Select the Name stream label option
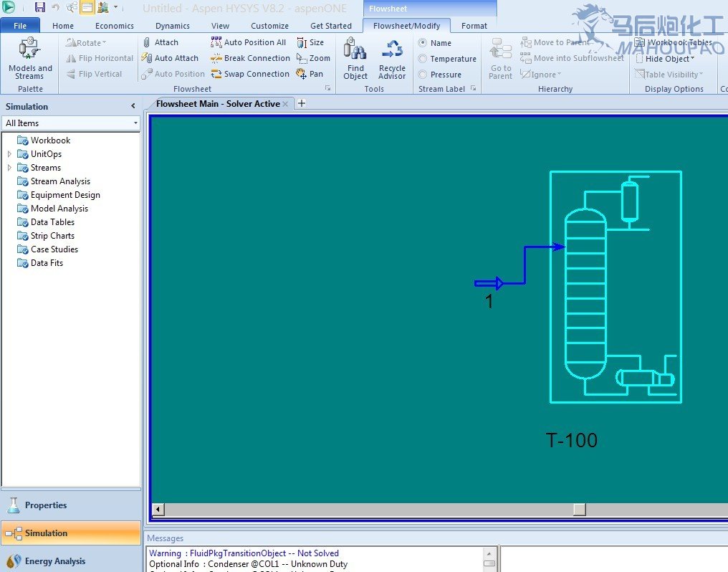Image resolution: width=728 pixels, height=572 pixels. pos(423,43)
